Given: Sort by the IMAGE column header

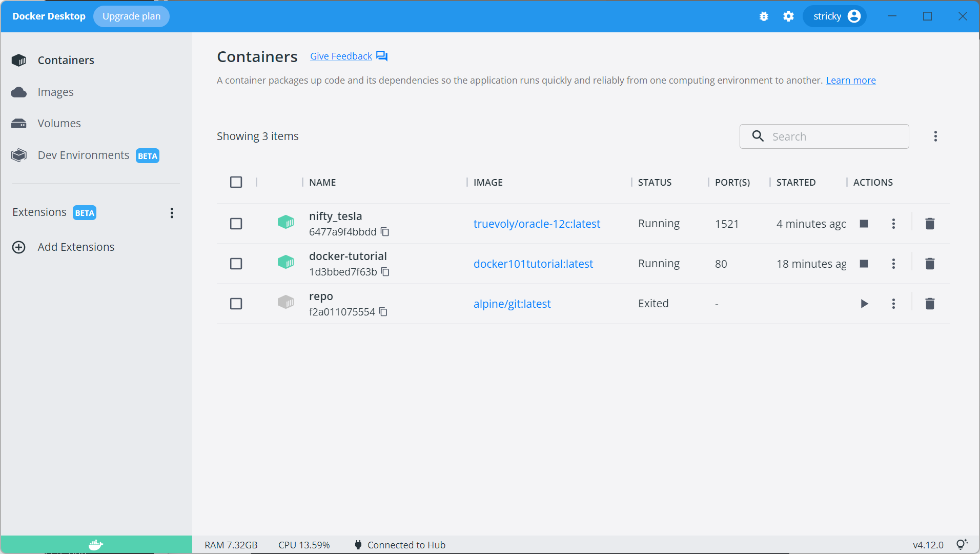Looking at the screenshot, I should 488,182.
